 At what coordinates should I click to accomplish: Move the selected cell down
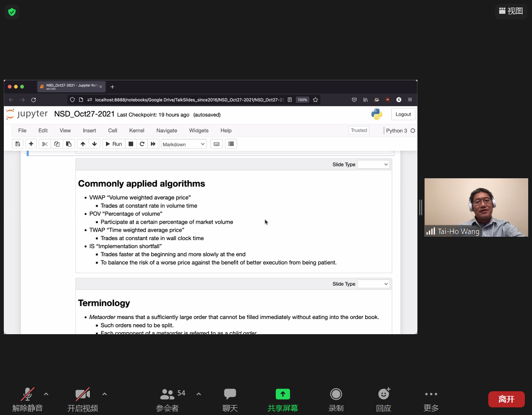pyautogui.click(x=94, y=144)
